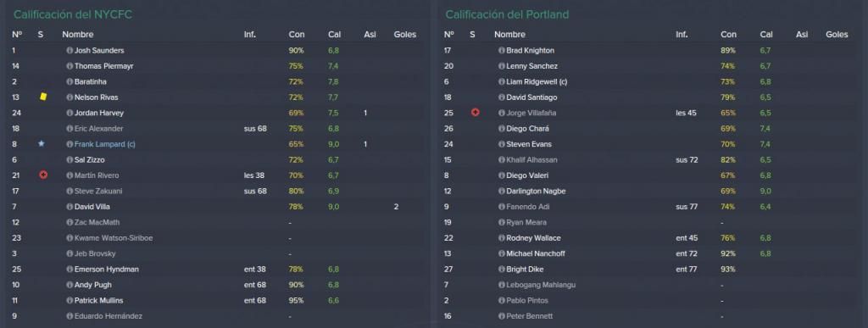Sort NYCFC table by Goles column header
Viewport: 868px width, 328px height.
pos(404,34)
